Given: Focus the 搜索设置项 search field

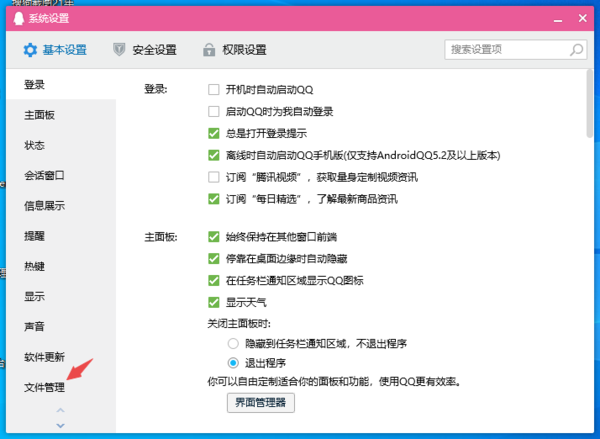Looking at the screenshot, I should coord(515,49).
